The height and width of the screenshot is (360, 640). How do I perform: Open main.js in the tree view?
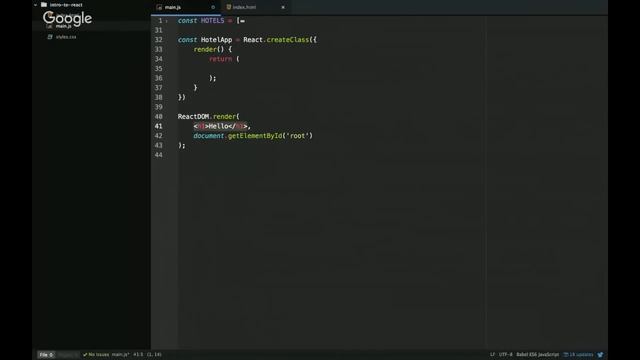coord(63,26)
